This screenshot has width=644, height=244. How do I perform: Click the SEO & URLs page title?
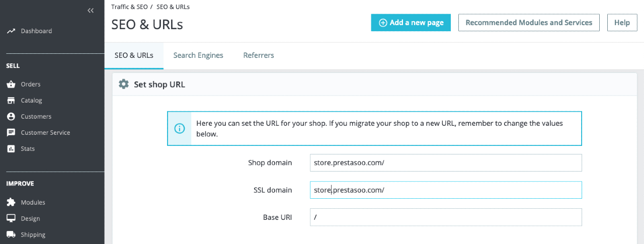click(x=147, y=24)
